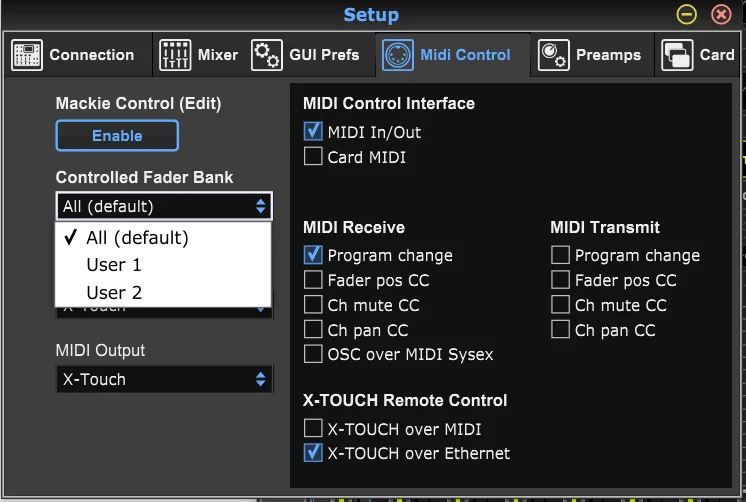Screen dimensions: 746x502
Task: Choose All (default) from fader bank list
Action: click(x=163, y=237)
